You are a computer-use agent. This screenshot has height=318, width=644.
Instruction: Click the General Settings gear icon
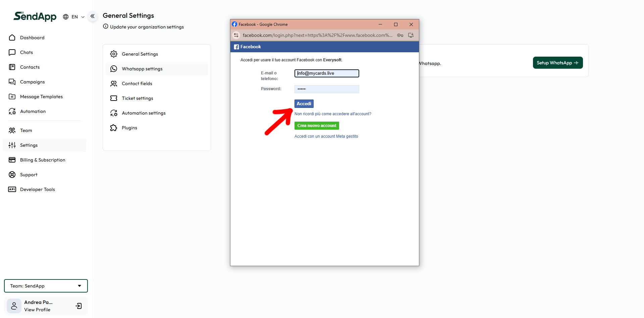[114, 54]
